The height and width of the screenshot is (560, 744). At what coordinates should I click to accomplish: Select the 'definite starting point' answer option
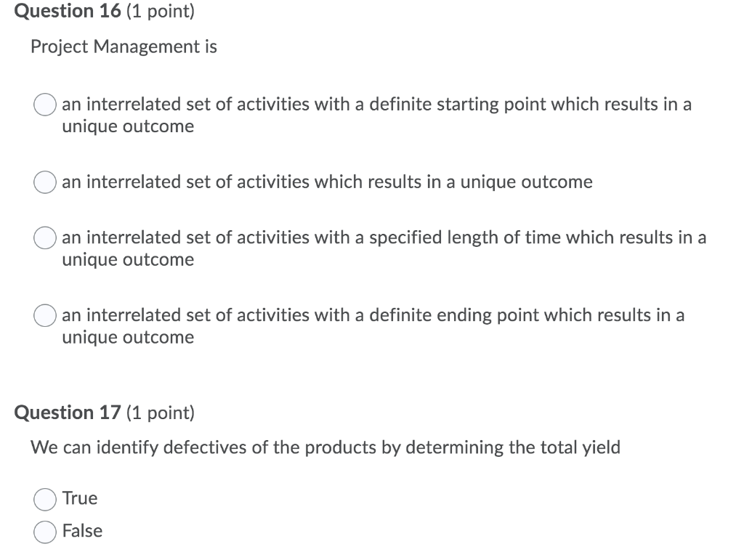(44, 105)
